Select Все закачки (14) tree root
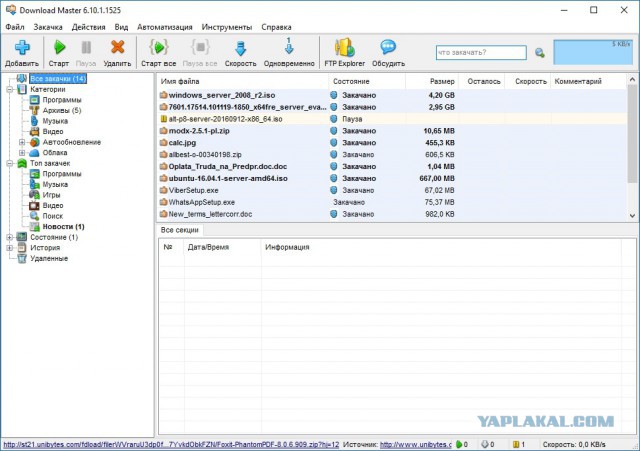The height and width of the screenshot is (451, 640). click(x=58, y=78)
